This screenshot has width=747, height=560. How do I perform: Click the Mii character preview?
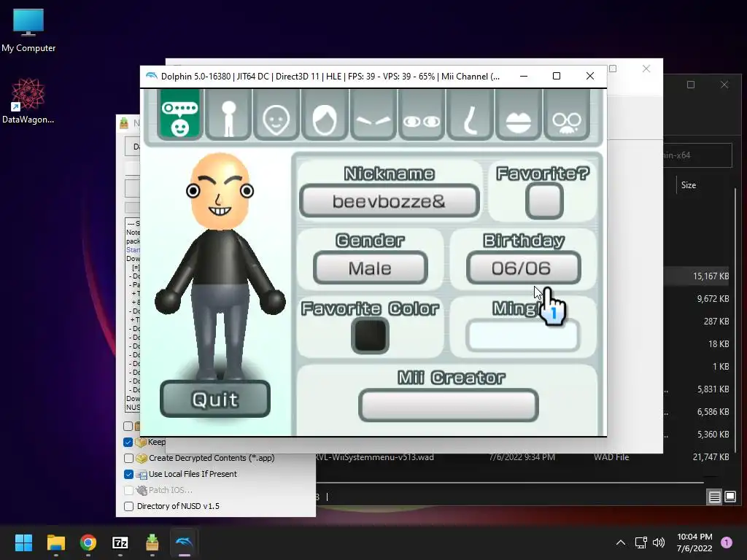pyautogui.click(x=220, y=265)
